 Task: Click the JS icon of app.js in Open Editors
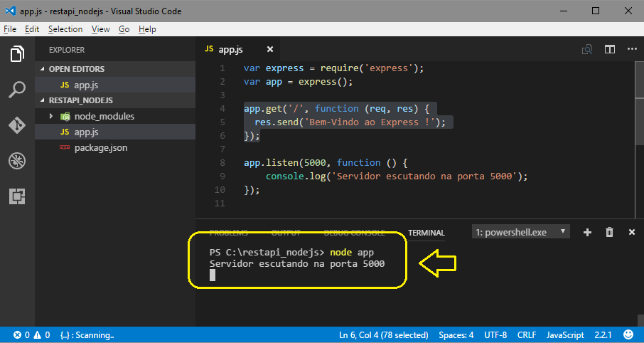[x=65, y=85]
